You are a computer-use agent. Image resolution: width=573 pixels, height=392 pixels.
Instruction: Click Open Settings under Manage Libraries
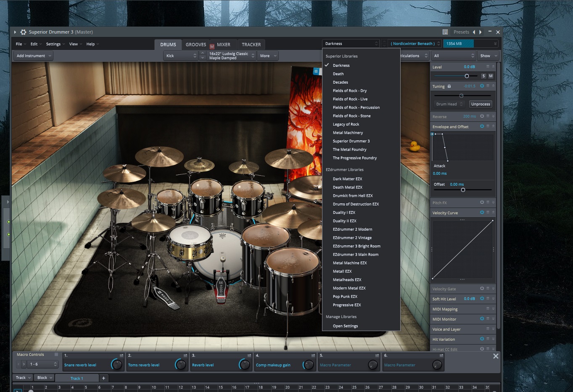click(345, 326)
